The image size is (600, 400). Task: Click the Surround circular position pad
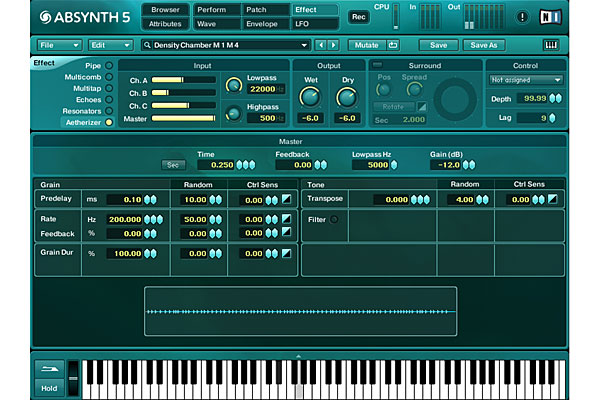455,99
